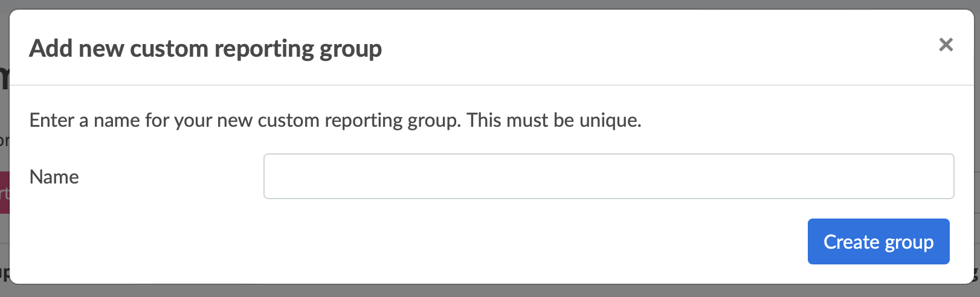Image resolution: width=980 pixels, height=297 pixels.
Task: Place cursor in the group name input
Action: pyautogui.click(x=608, y=176)
